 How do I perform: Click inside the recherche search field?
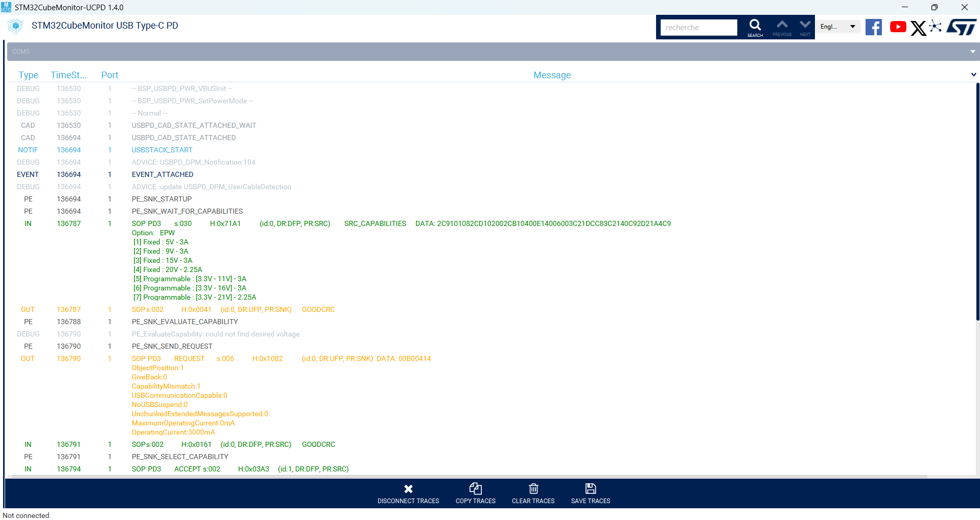[697, 27]
